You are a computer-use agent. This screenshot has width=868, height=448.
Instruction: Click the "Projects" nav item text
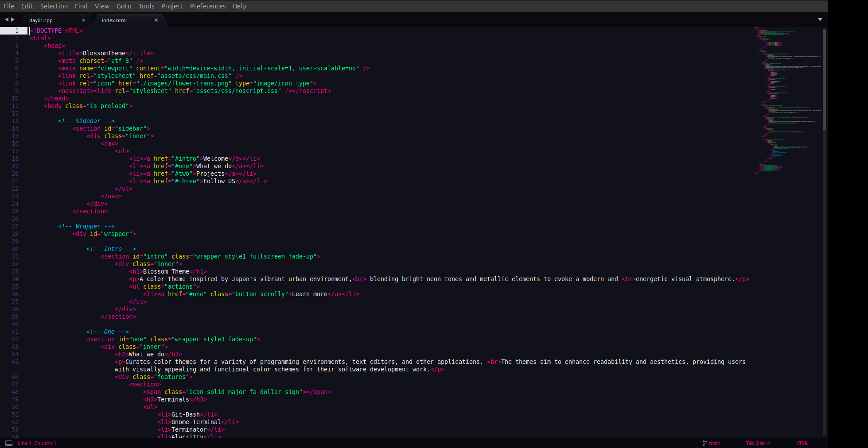click(x=210, y=174)
